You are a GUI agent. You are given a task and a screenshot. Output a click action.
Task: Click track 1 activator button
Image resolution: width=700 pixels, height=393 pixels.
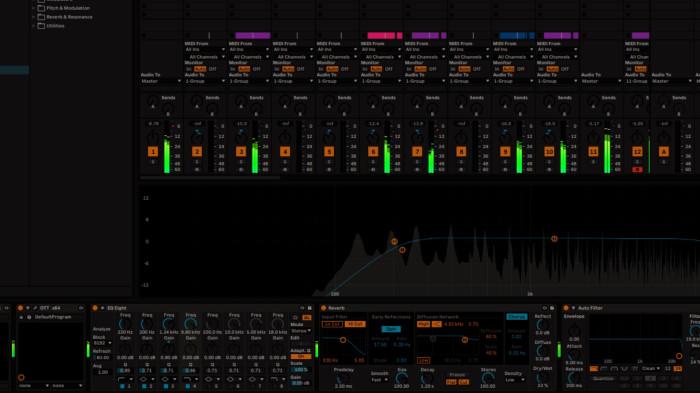tap(153, 152)
